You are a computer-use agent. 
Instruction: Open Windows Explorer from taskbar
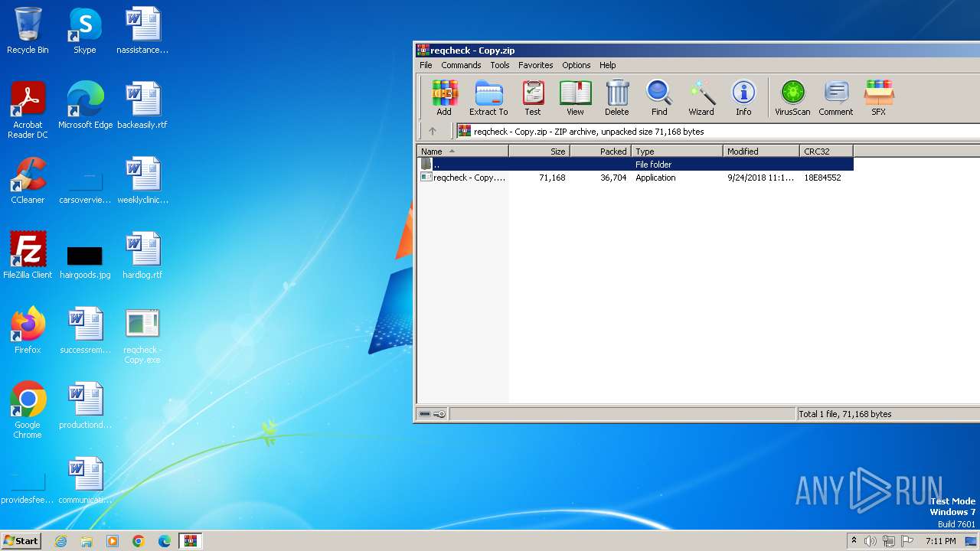pos(87,541)
